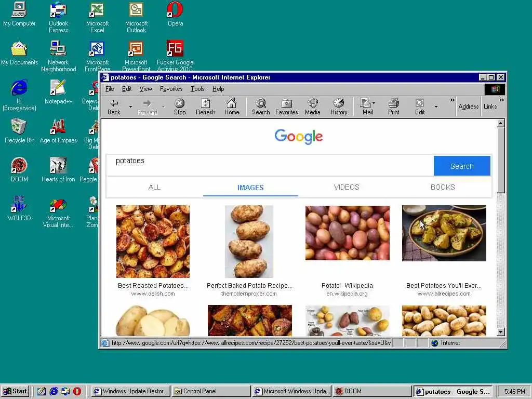Viewport: 532px width, 399px height.
Task: Click the Opera quick launch icon in taskbar
Action: [x=77, y=391]
